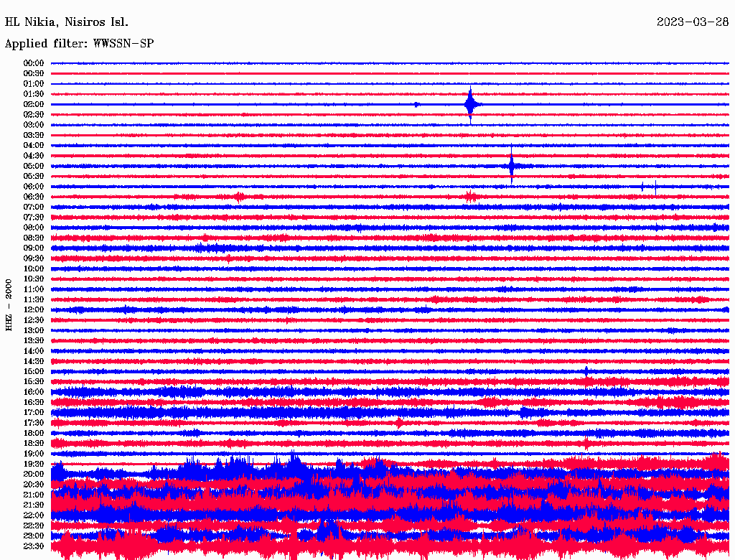
Task: Select the "05:00" time label
Action: 33,166
